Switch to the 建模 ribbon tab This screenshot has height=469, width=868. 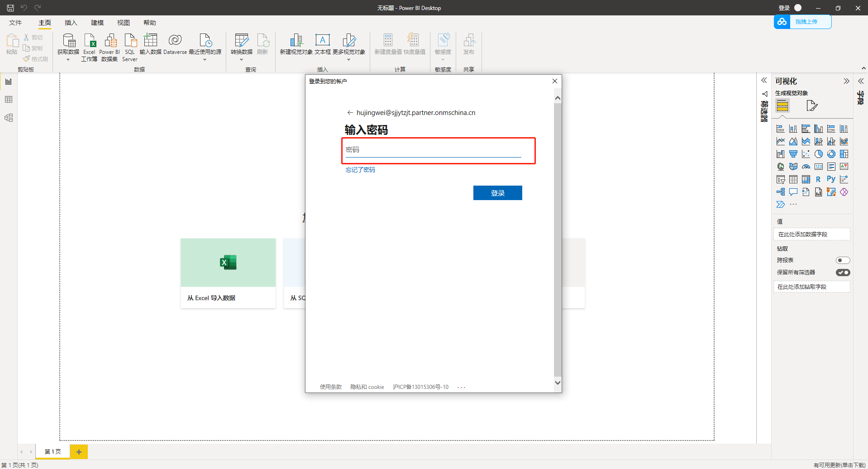point(96,23)
